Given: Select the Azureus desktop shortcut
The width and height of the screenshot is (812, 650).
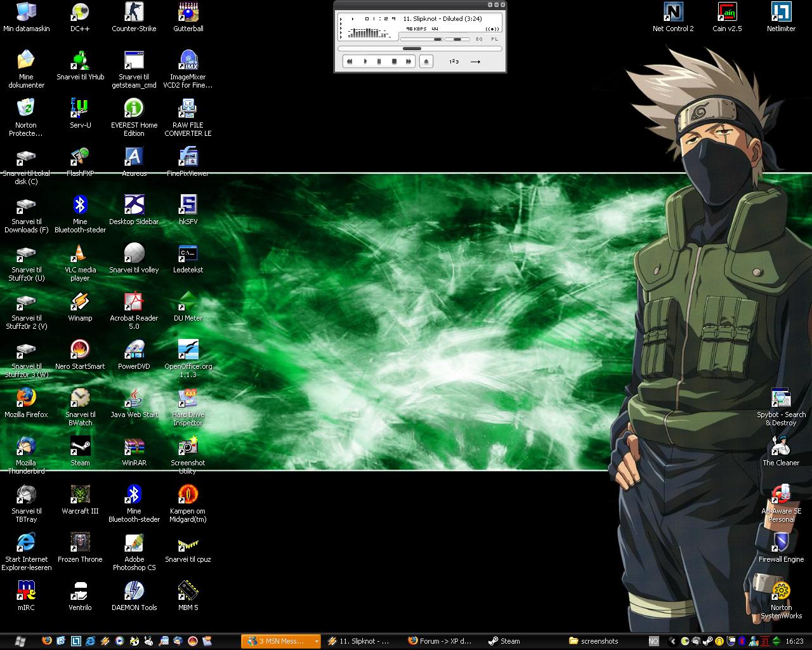Looking at the screenshot, I should pyautogui.click(x=134, y=157).
